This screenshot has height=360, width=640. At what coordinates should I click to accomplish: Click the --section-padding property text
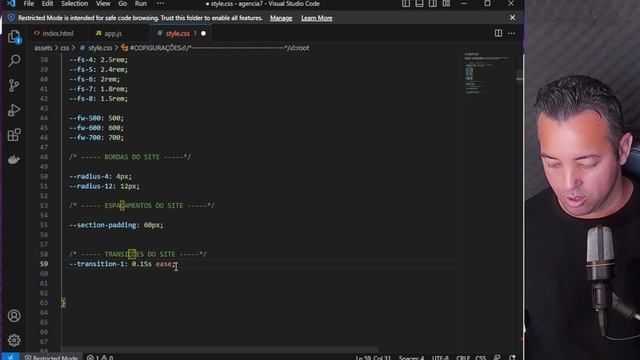pos(102,225)
